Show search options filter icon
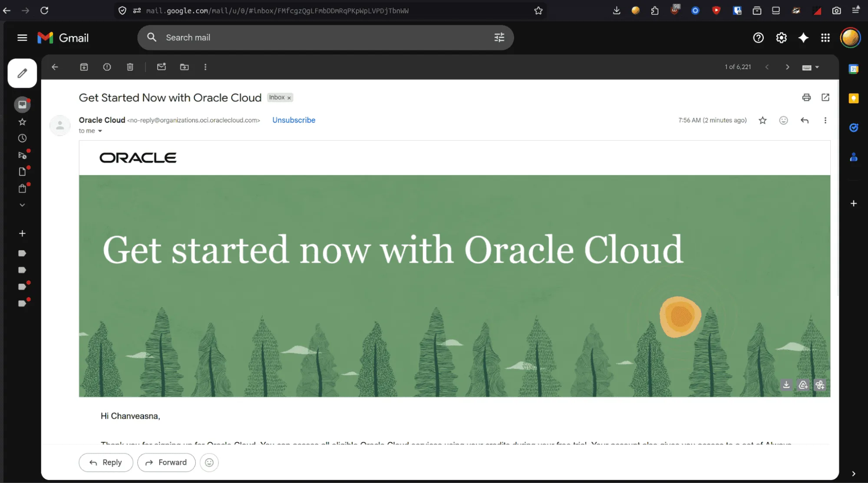Image resolution: width=868 pixels, height=483 pixels. [499, 37]
